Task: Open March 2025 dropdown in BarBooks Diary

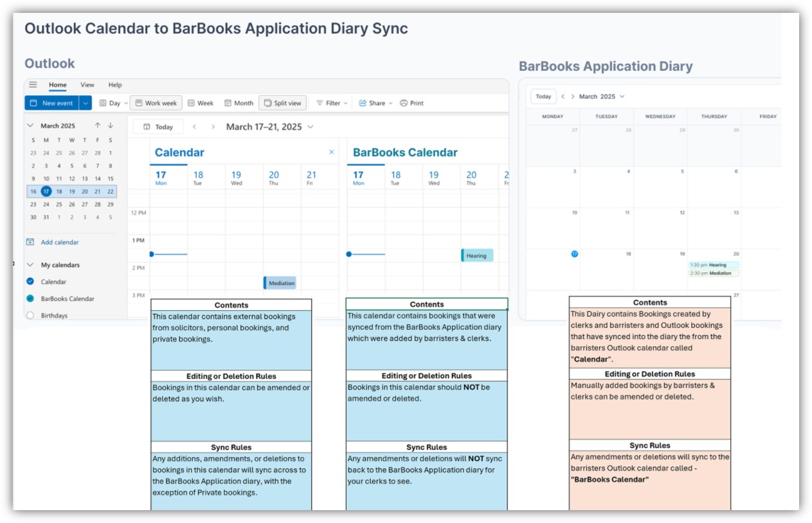Action: [602, 96]
